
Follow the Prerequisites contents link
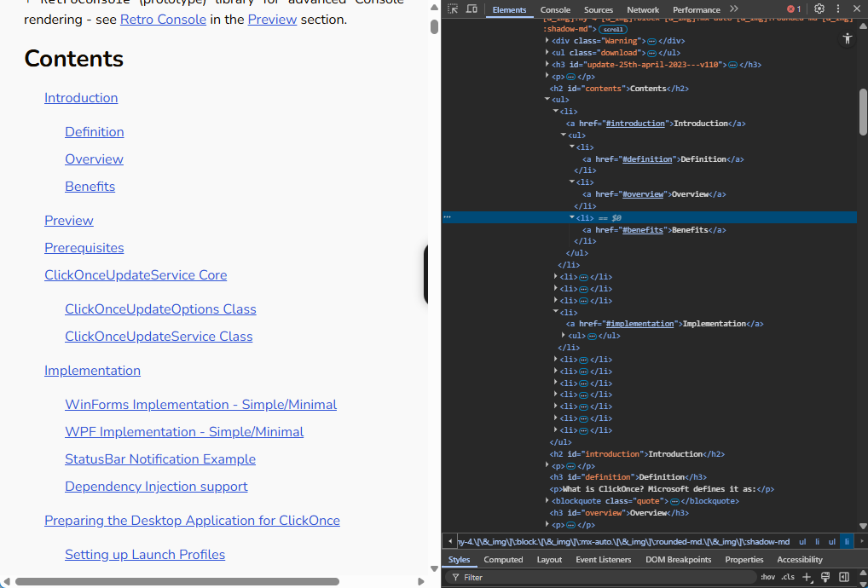(x=84, y=248)
